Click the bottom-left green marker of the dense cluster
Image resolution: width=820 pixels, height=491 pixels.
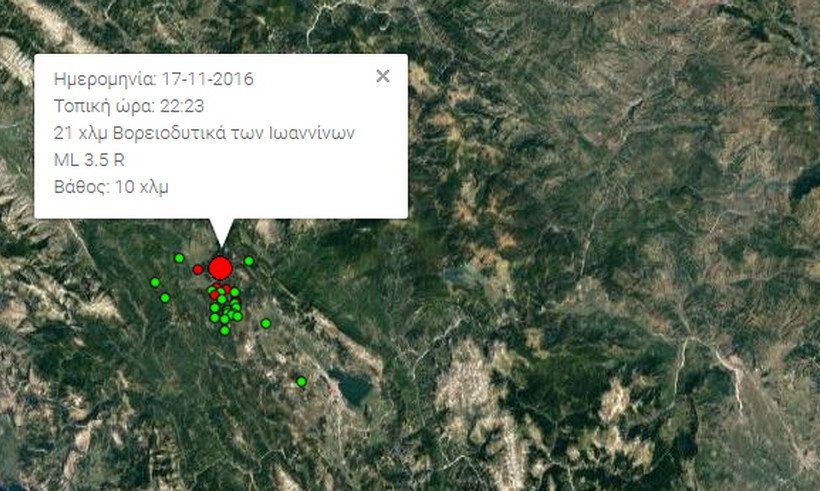pyautogui.click(x=214, y=318)
